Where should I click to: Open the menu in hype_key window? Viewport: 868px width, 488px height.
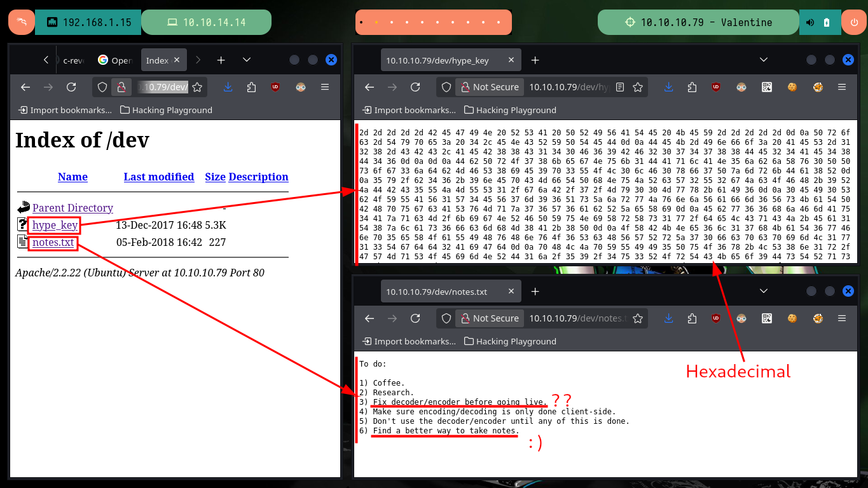(x=842, y=87)
